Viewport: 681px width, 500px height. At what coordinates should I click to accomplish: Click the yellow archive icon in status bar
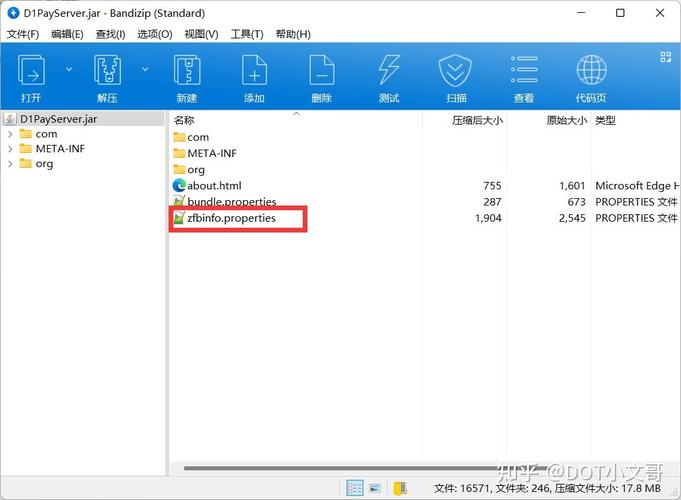pos(400,488)
